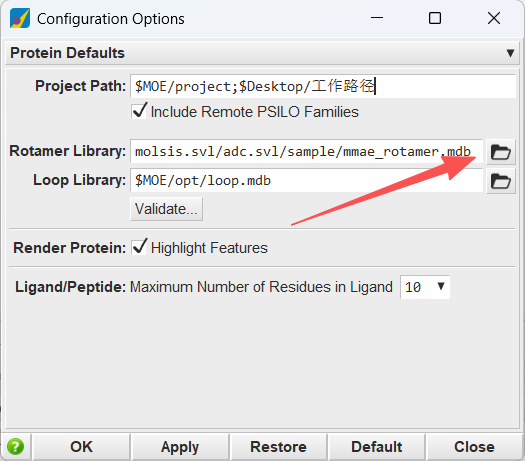The width and height of the screenshot is (525, 461).
Task: Toggle Highlight Features checkbox
Action: (139, 247)
